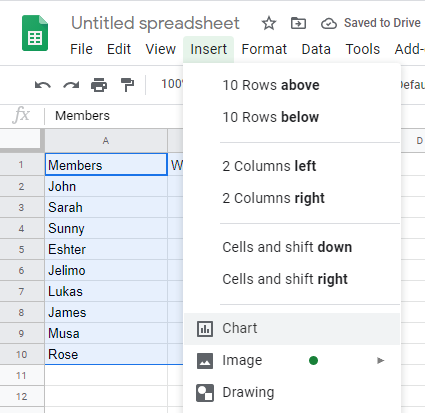Image resolution: width=425 pixels, height=413 pixels.
Task: Activate the Paint format tool
Action: 127,85
